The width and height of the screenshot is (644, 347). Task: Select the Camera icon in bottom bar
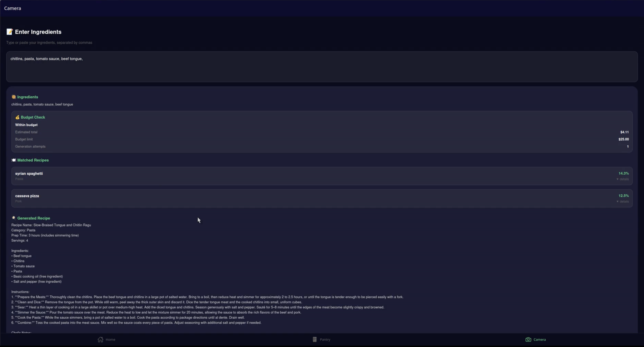click(x=528, y=339)
